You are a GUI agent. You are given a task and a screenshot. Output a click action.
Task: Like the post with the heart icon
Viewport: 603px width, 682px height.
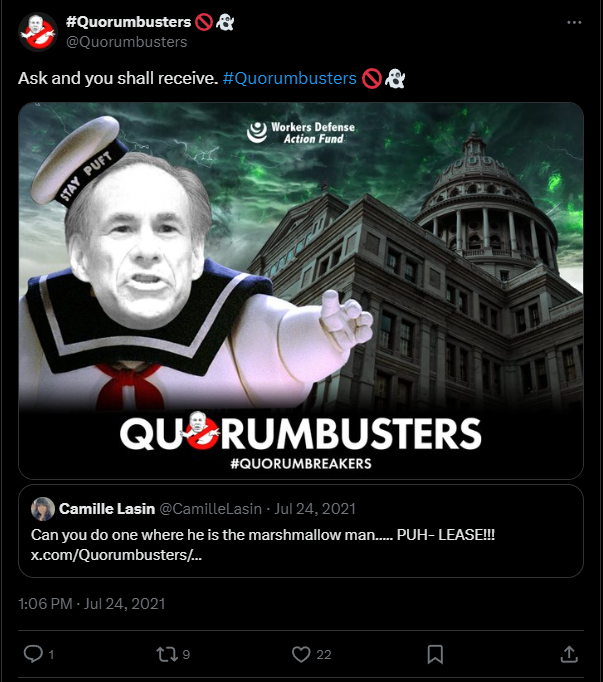click(x=301, y=654)
